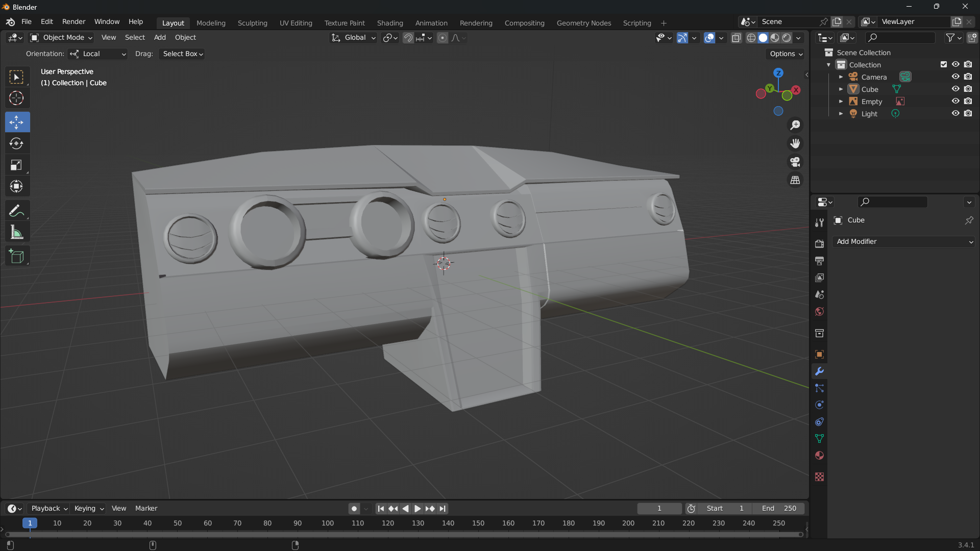Select the Rotate tool in the toolbar

click(16, 144)
